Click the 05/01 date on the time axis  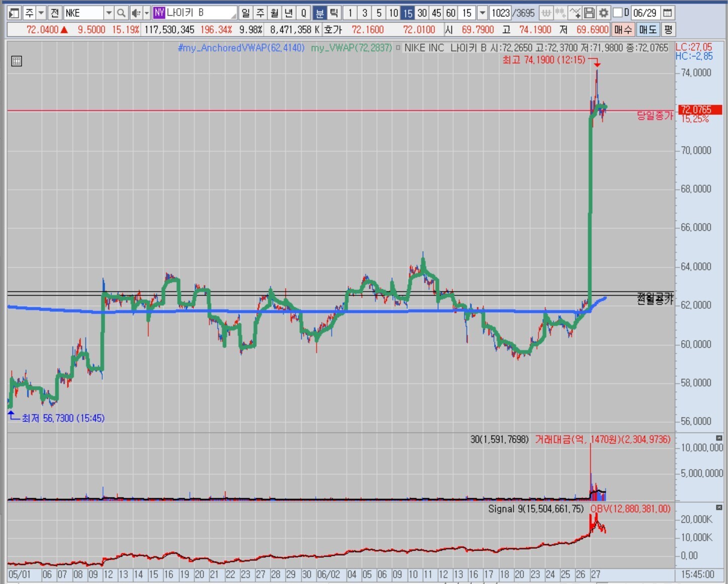pyautogui.click(x=19, y=574)
